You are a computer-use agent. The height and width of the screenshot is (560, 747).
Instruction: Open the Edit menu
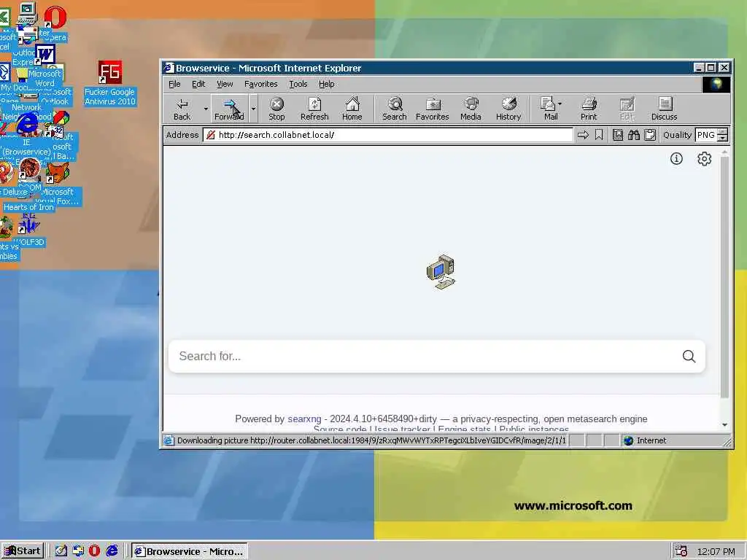(x=198, y=85)
